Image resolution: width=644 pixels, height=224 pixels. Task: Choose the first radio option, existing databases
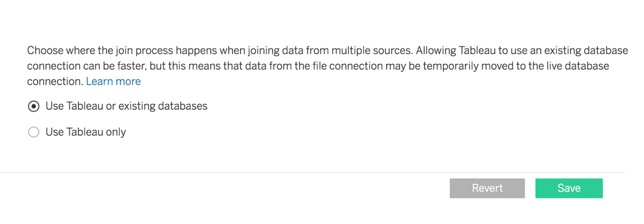[x=34, y=106]
